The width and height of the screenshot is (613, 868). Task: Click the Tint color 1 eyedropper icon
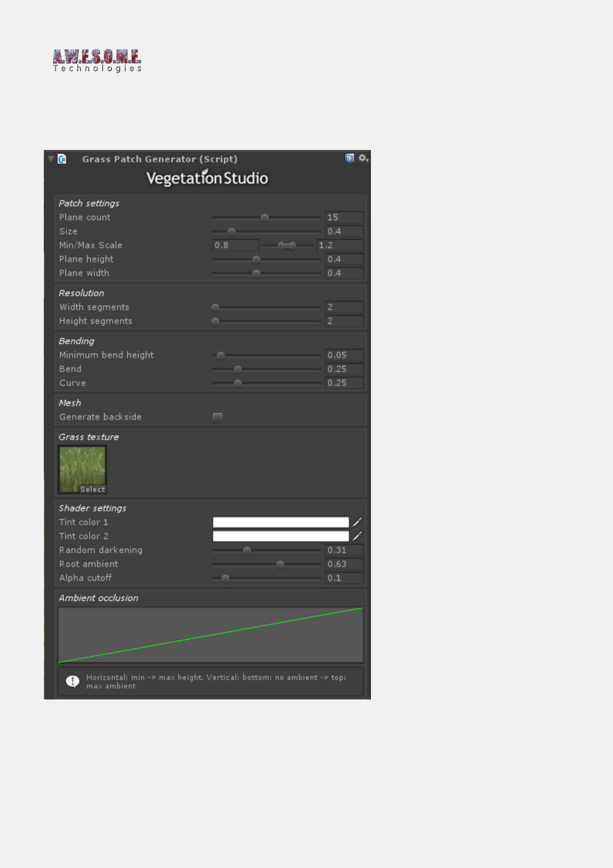[x=357, y=522]
